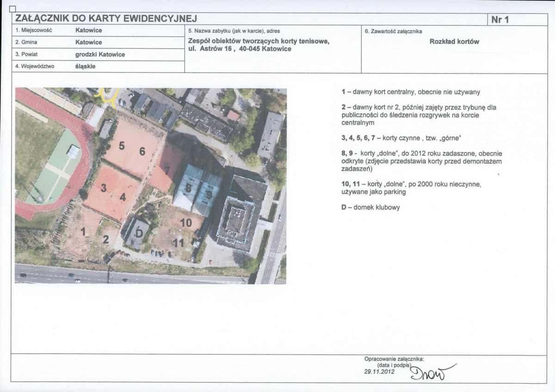555x392 pixels.
Task: Click the former central court labeled 1
Action: tap(84, 232)
